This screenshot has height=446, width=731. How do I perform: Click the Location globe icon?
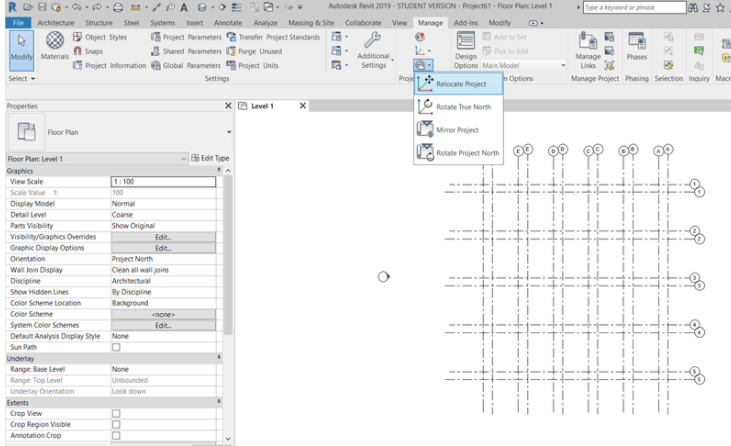tap(420, 37)
